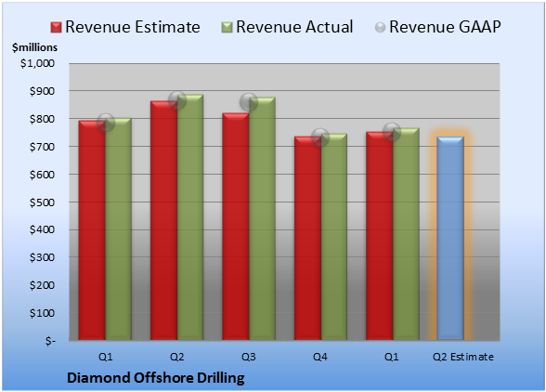Click the '$1,000' axis value

[37, 63]
